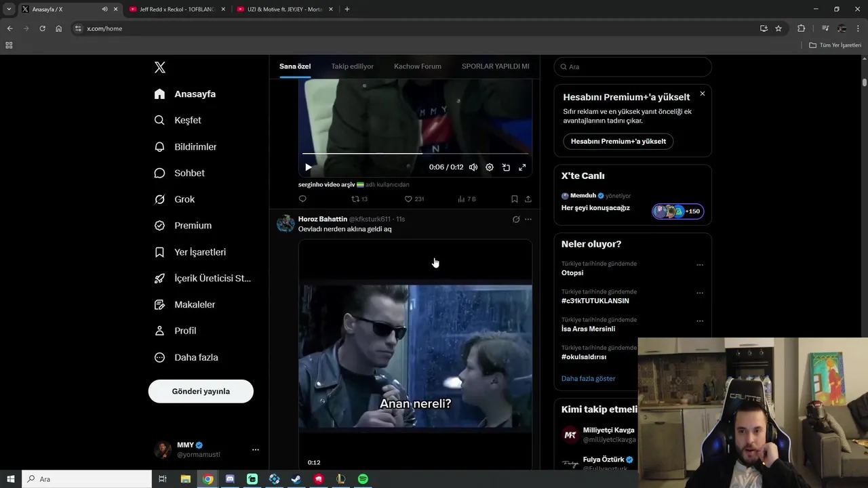Click Gönderi yayınla button
Image resolution: width=868 pixels, height=488 pixels.
[x=201, y=391]
